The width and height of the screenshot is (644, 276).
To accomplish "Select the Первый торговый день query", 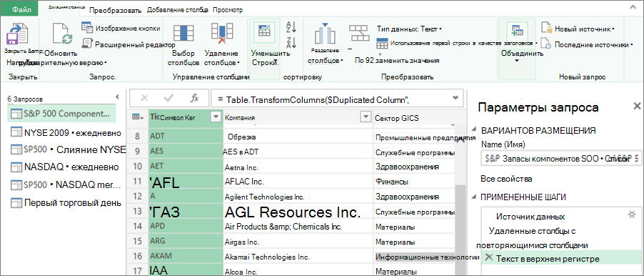I will coord(66,203).
